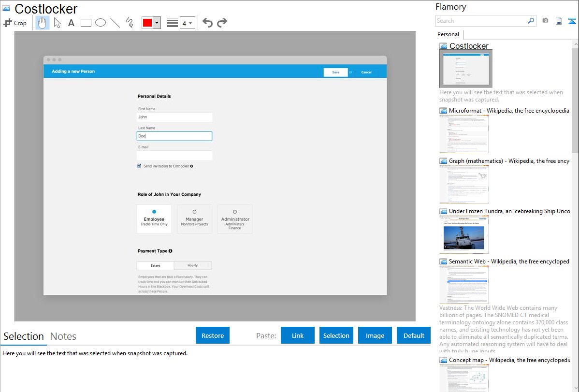The height and width of the screenshot is (392, 579).
Task: Click the Link paste button
Action: coord(298,335)
